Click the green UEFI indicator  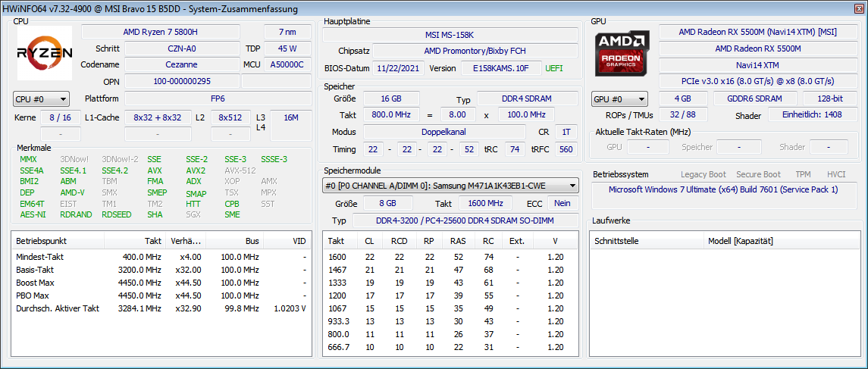click(x=554, y=69)
